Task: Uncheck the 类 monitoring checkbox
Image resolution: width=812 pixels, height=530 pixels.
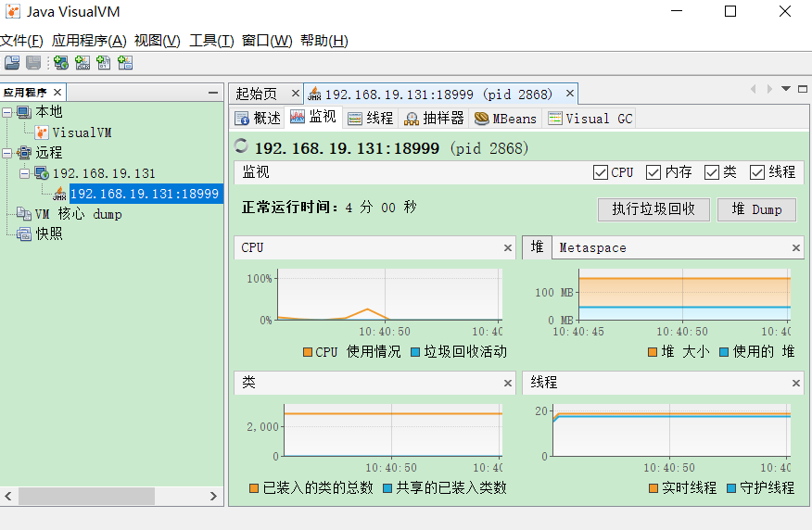Action: (712, 172)
